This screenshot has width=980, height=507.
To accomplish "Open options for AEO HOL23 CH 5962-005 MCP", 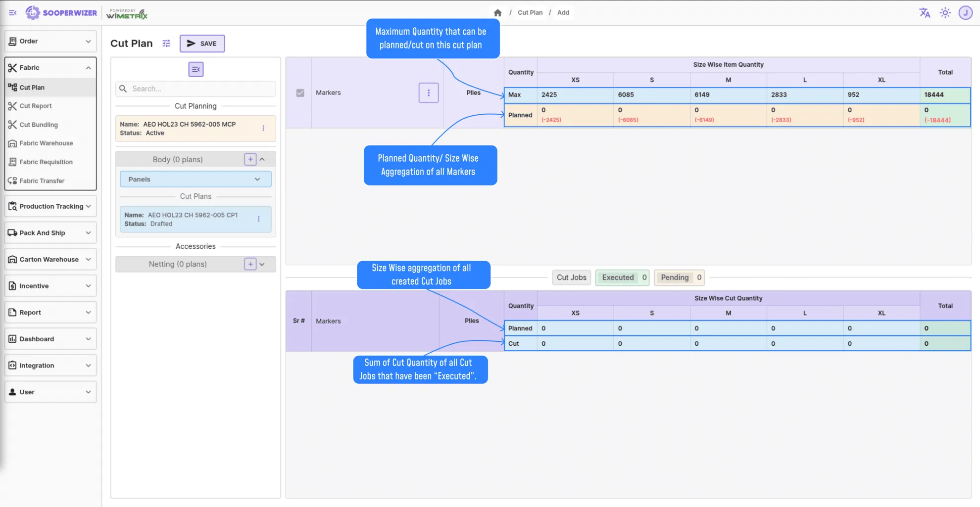I will [x=263, y=128].
